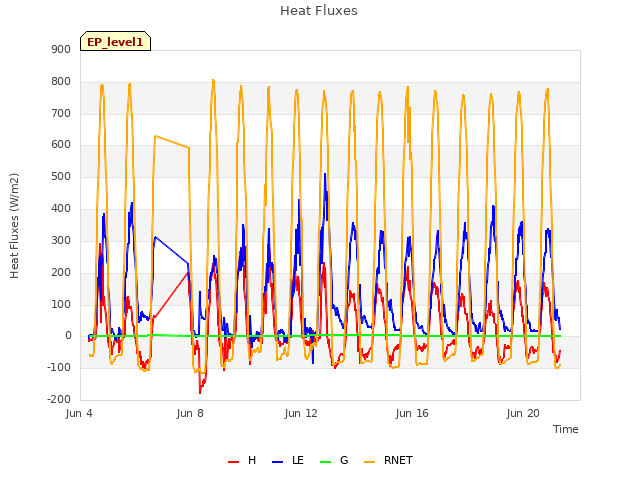640x480 pixels.
Task: Click the Heat Fluxes chart title
Action: pyautogui.click(x=319, y=11)
